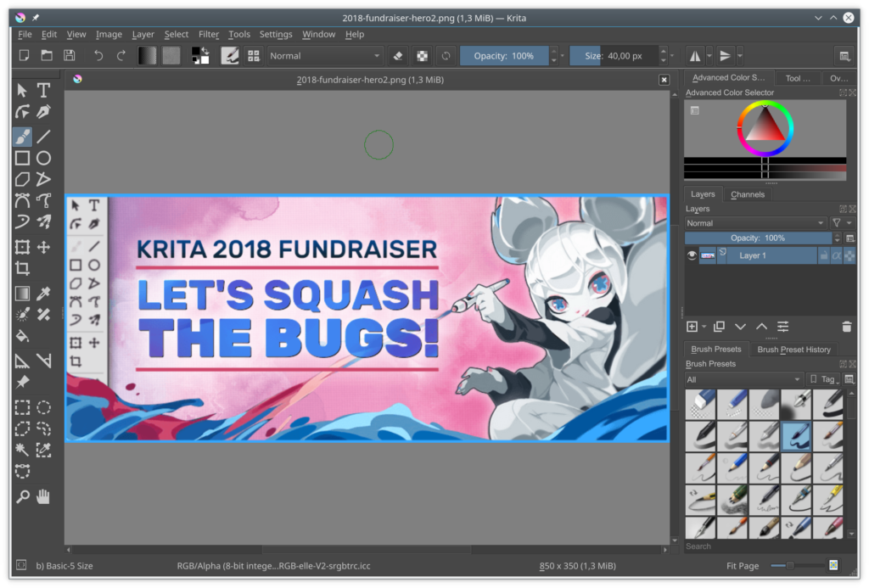
Task: Toggle visibility of Layer 1
Action: tap(692, 255)
